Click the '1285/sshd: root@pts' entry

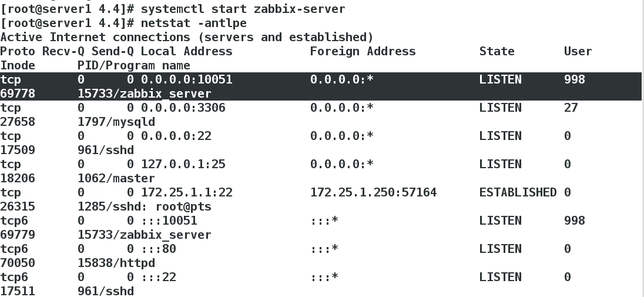coord(145,206)
